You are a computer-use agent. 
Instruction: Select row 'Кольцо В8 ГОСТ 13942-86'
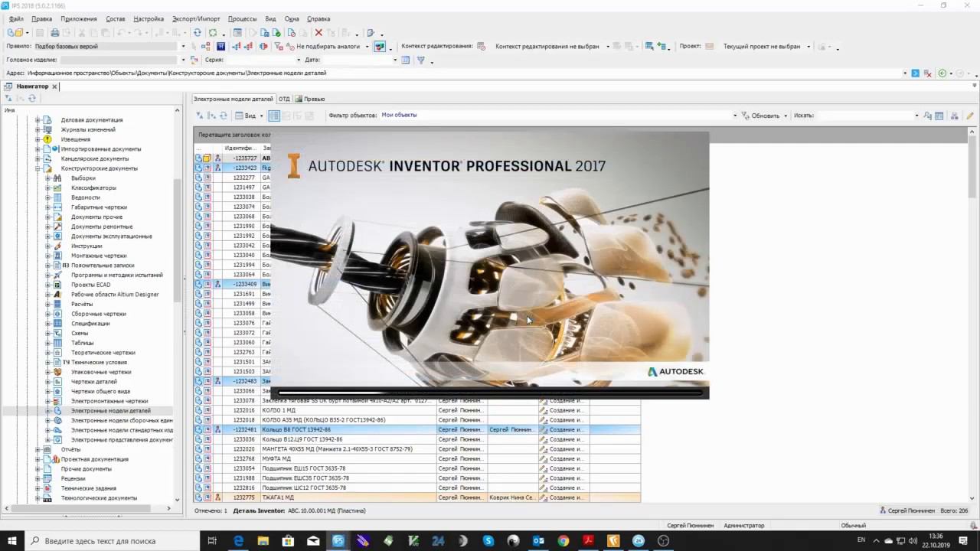[x=417, y=430]
